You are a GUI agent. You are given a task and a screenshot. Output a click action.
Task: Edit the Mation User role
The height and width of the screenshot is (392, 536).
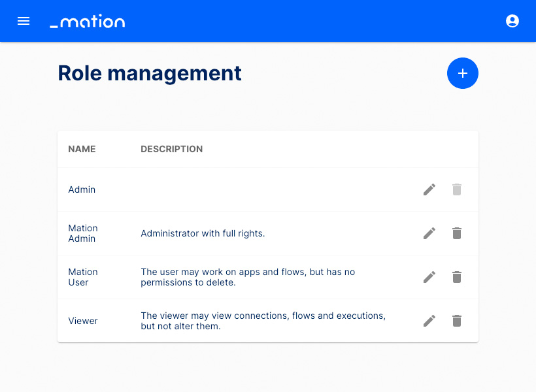click(x=429, y=277)
